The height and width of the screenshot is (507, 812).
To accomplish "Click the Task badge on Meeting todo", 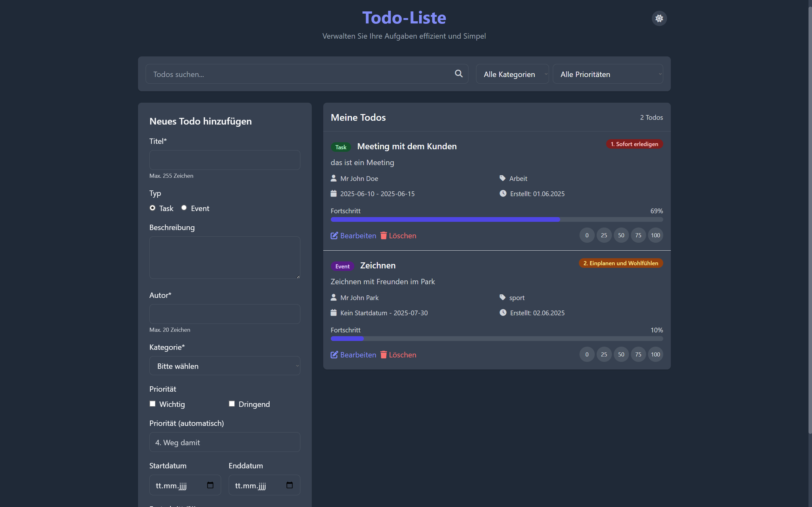I will point(341,147).
